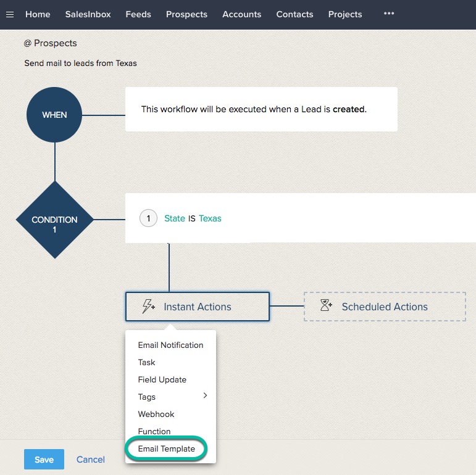This screenshot has width=476, height=475.
Task: Expand the Tags submenu arrow
Action: click(205, 396)
